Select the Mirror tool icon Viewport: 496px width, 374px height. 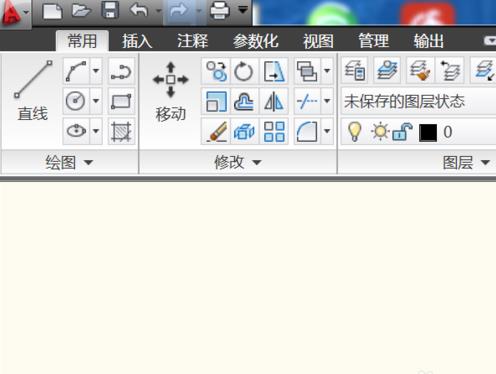click(274, 101)
